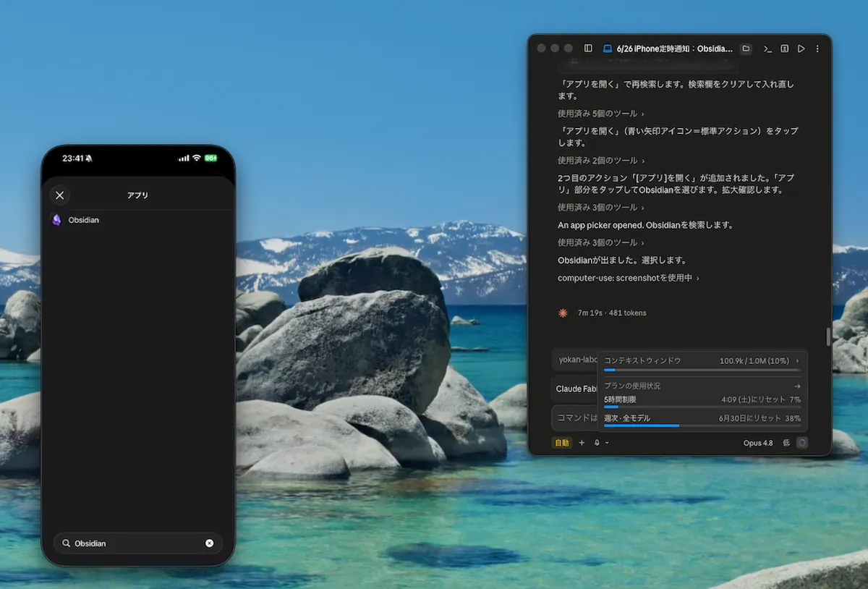Click the アプリ title in iPhone sheet
868x589 pixels.
point(137,195)
